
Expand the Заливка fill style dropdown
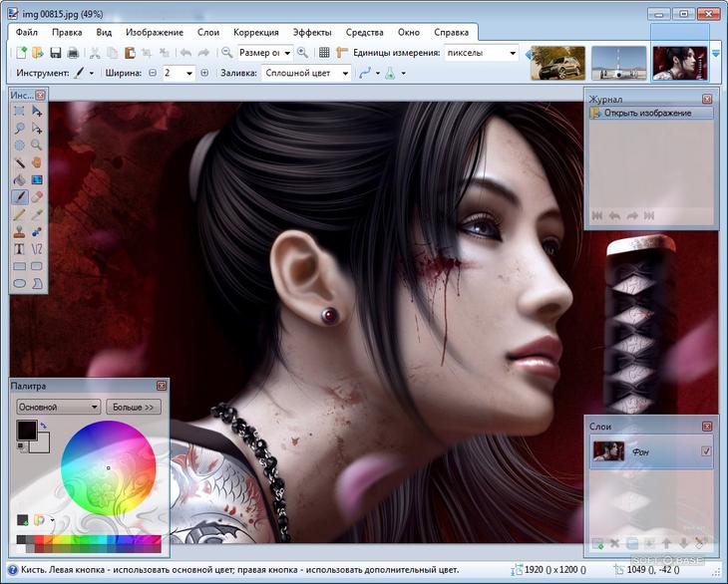307,73
